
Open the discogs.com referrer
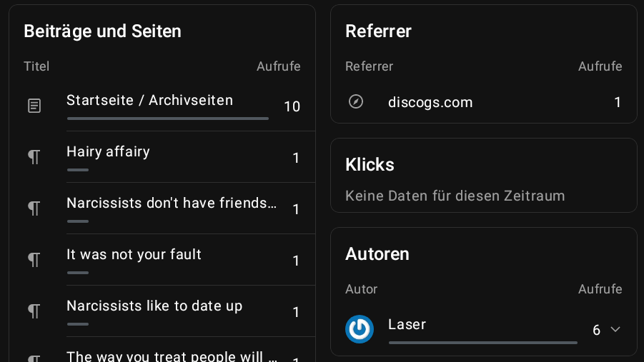(430, 102)
